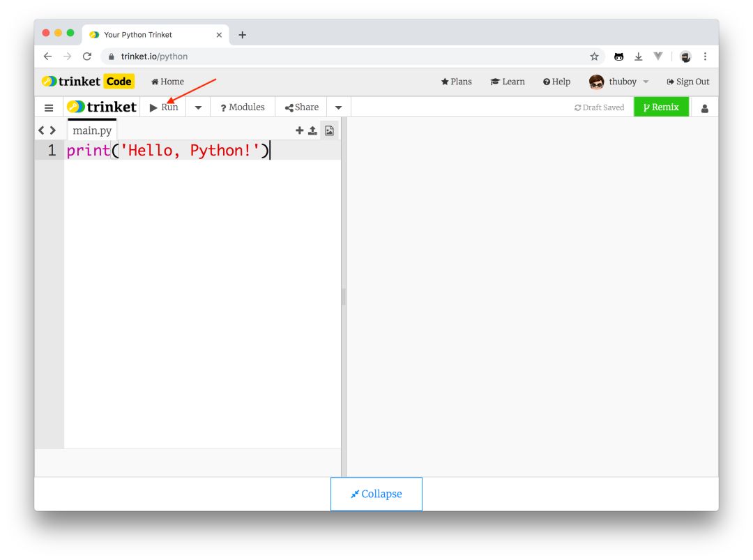Bookmark this page with star icon

[x=594, y=56]
